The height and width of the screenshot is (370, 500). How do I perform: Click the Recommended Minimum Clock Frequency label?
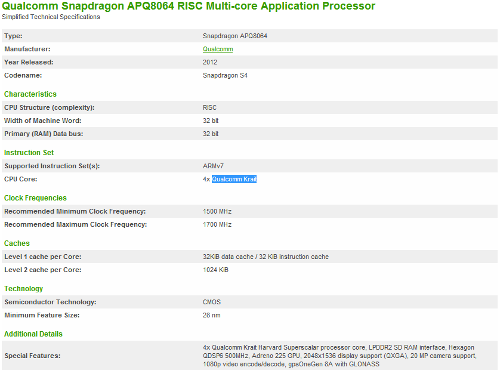pos(75,211)
